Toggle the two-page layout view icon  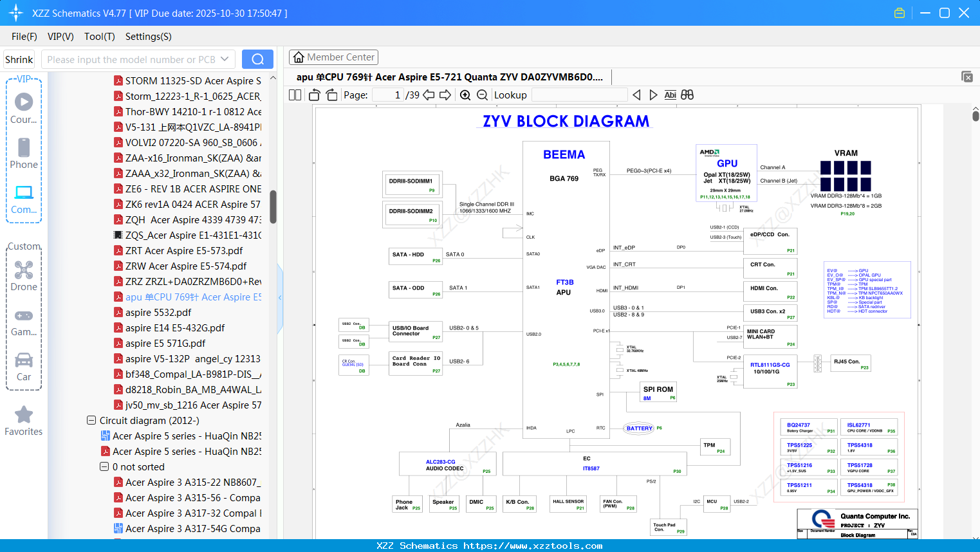point(295,95)
